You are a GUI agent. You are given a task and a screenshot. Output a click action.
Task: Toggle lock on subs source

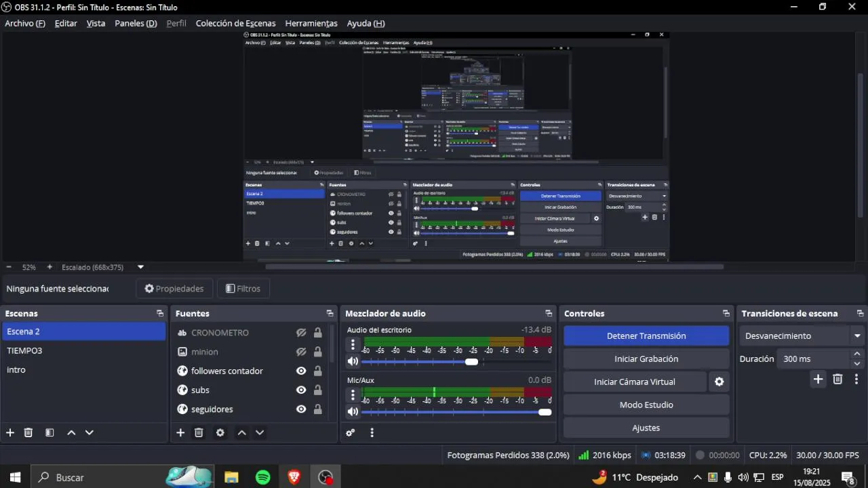[317, 390]
